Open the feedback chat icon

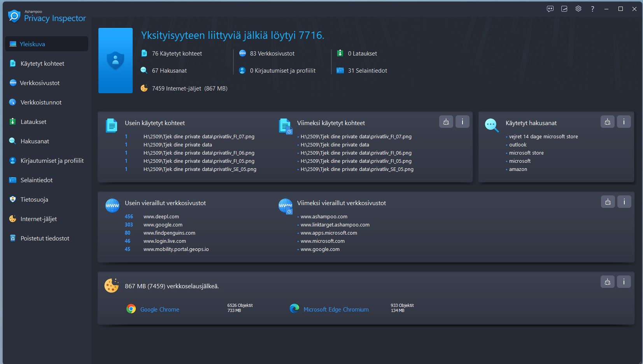550,9
